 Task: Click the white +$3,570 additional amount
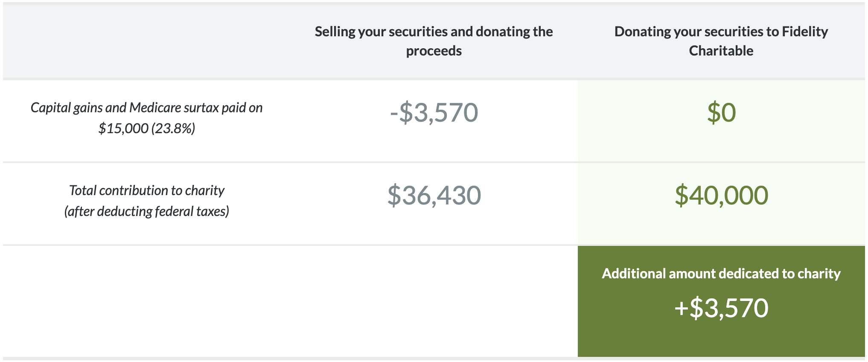pos(721,308)
